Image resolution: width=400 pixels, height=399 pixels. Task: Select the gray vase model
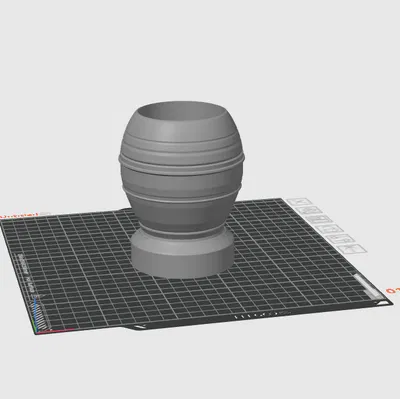(x=182, y=190)
